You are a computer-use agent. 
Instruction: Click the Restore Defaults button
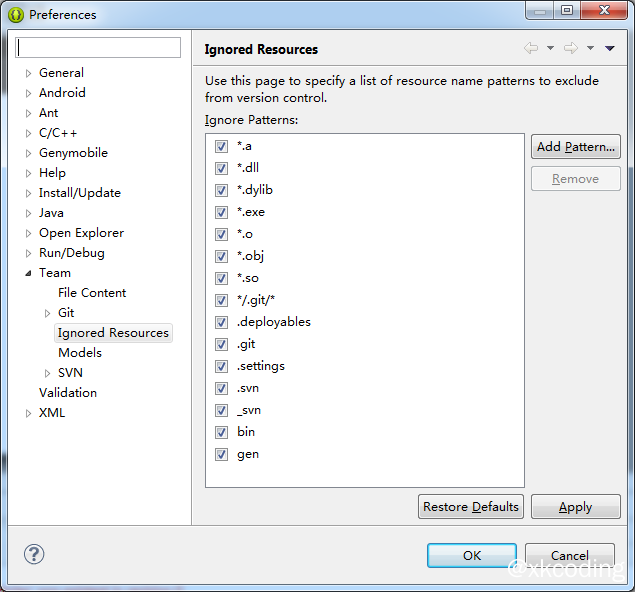coord(471,507)
